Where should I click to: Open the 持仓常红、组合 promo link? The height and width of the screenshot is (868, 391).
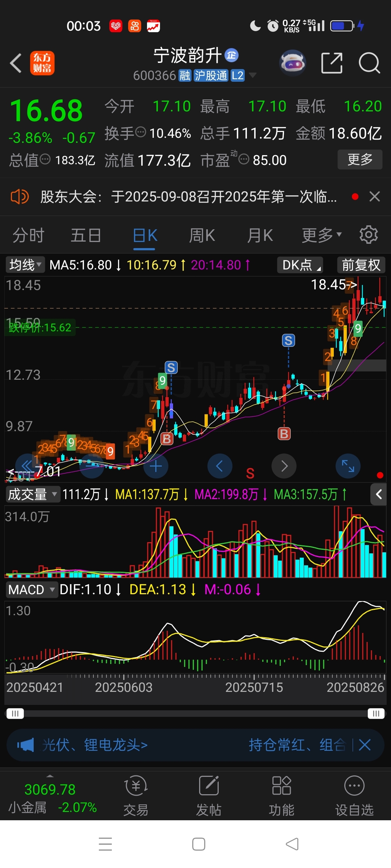pos(297,745)
